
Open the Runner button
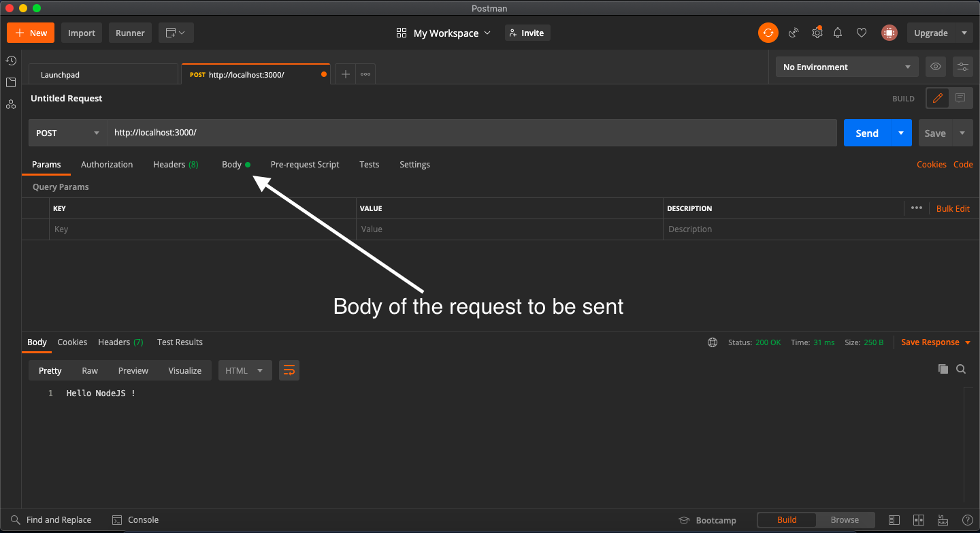130,33
